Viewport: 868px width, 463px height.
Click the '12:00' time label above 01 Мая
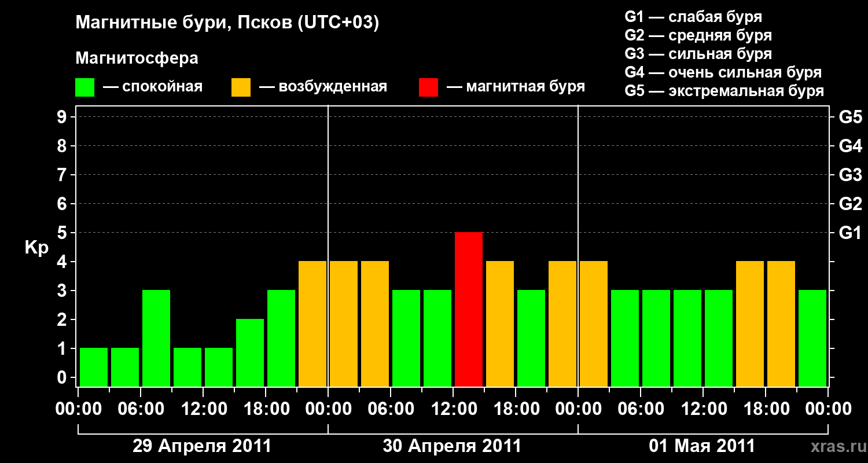(x=703, y=409)
